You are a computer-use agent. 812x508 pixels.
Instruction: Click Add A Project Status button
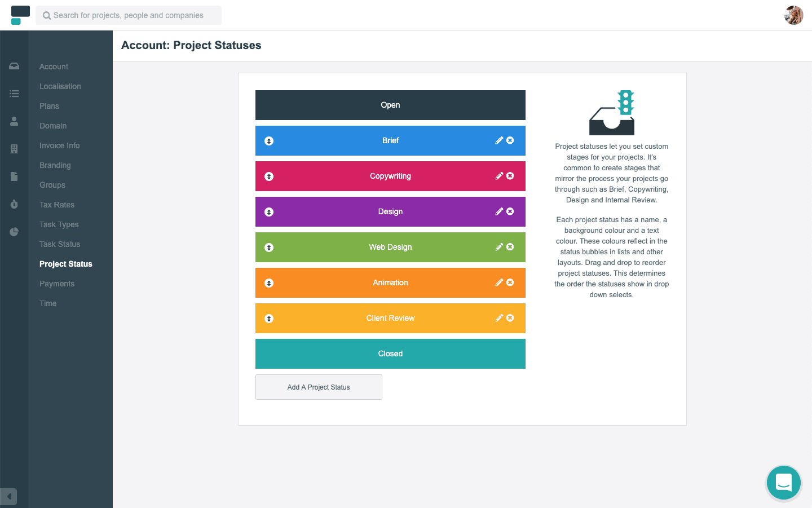click(x=319, y=387)
